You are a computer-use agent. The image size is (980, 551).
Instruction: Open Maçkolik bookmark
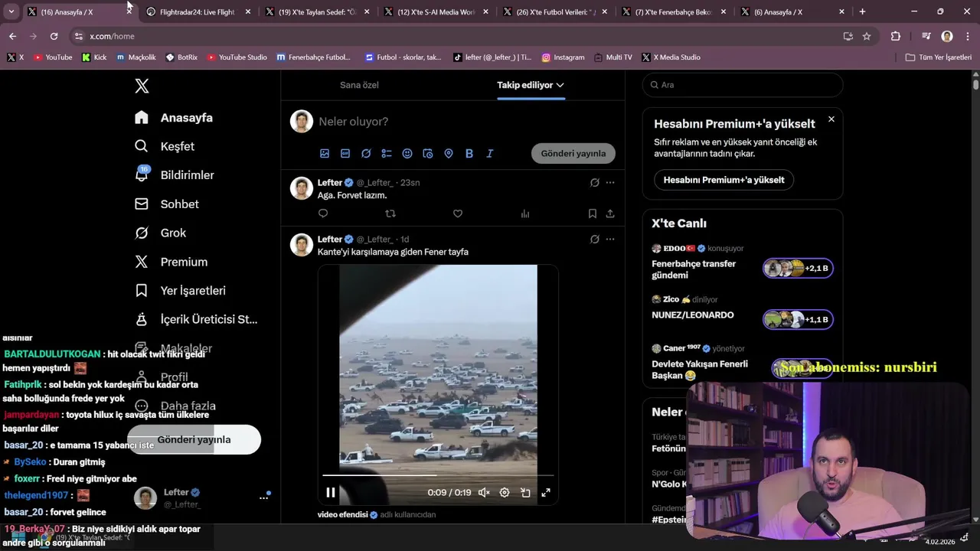click(x=136, y=57)
